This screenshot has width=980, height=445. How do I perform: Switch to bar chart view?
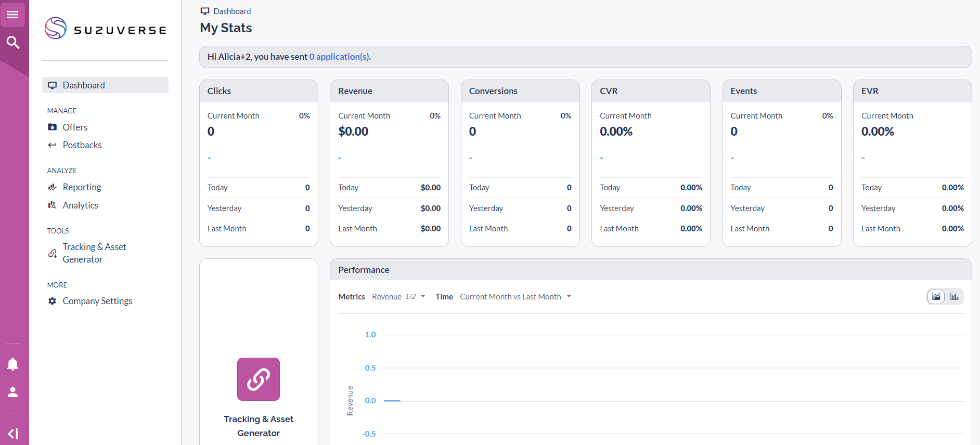click(x=954, y=296)
